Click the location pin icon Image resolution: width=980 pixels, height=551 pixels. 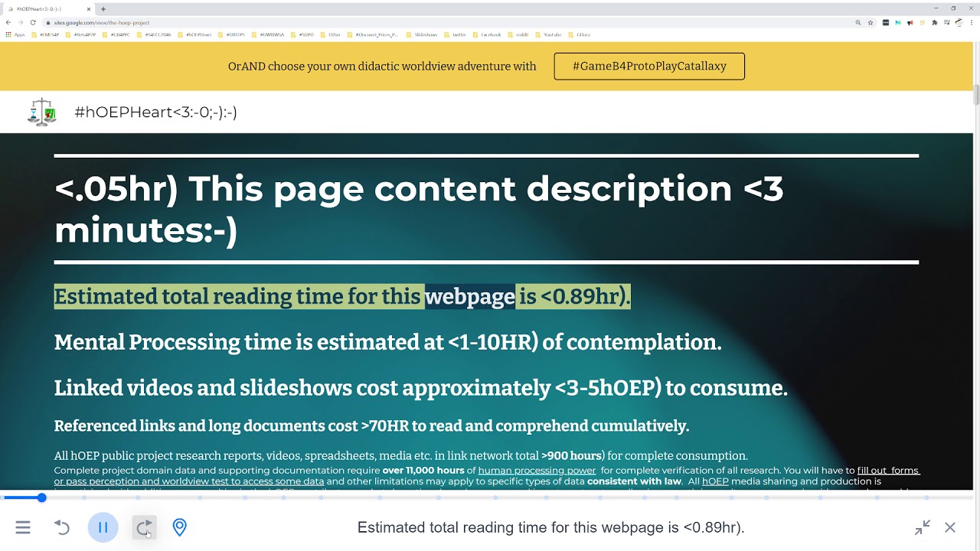[179, 527]
